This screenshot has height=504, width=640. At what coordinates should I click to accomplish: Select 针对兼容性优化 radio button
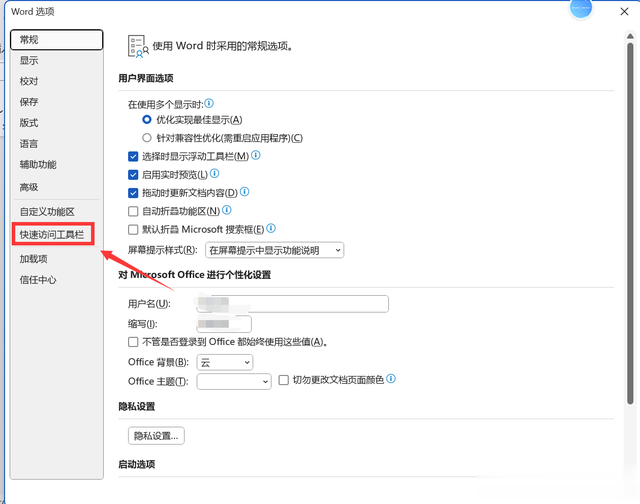147,138
